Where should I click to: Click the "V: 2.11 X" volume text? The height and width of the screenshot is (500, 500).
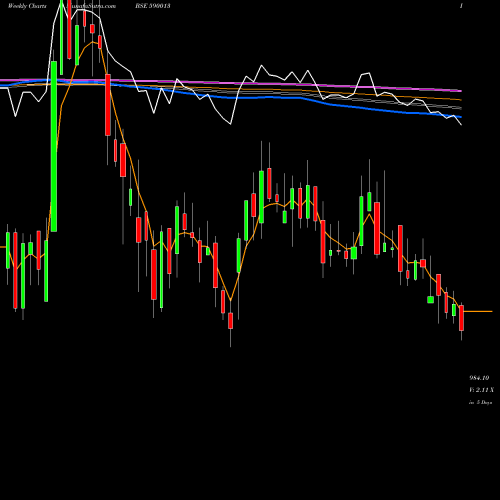coord(481,390)
